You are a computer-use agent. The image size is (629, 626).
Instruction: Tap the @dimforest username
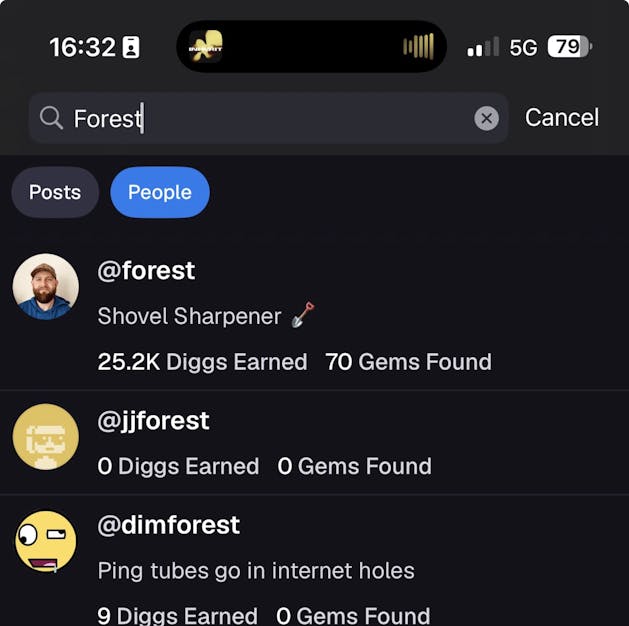(x=168, y=525)
